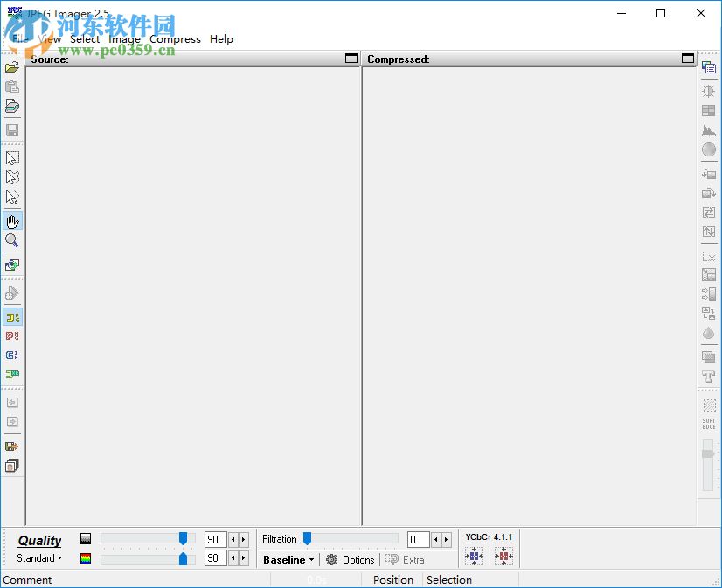Click the Quality heading link
Viewport: 722px width, 588px height.
[39, 541]
